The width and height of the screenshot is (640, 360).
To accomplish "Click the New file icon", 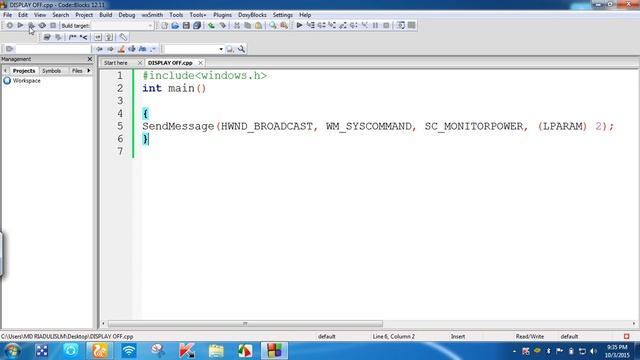I will coord(164,25).
